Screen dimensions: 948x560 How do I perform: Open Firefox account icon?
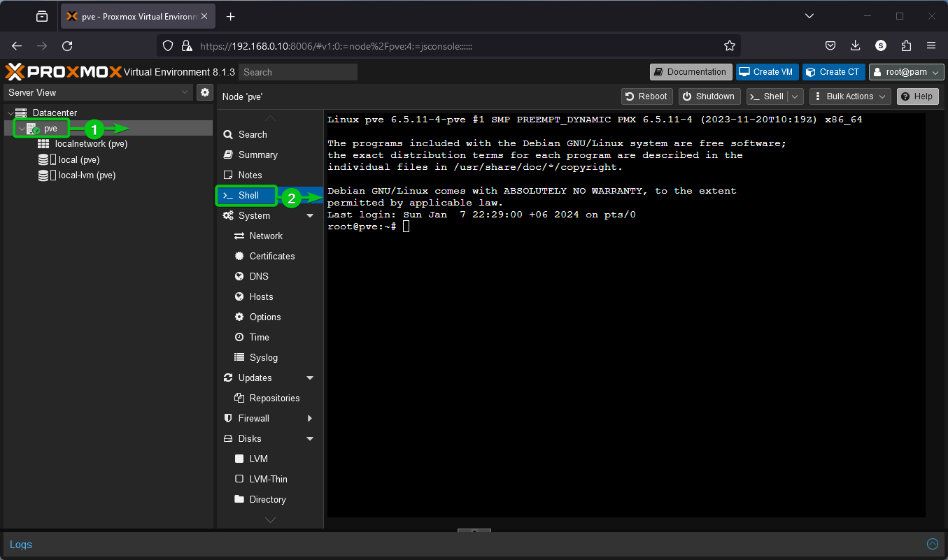[881, 45]
